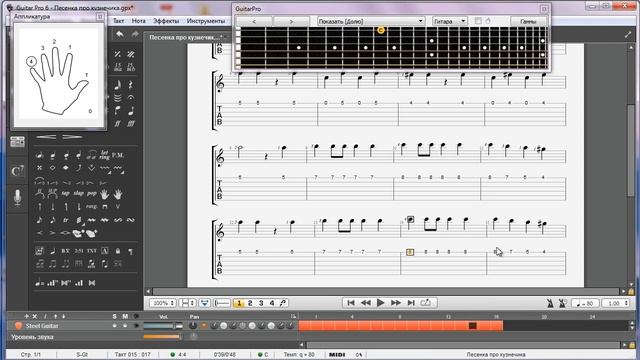The width and height of the screenshot is (640, 360).
Task: Select the 15ma octave icon
Action: pyautogui.click(x=118, y=67)
